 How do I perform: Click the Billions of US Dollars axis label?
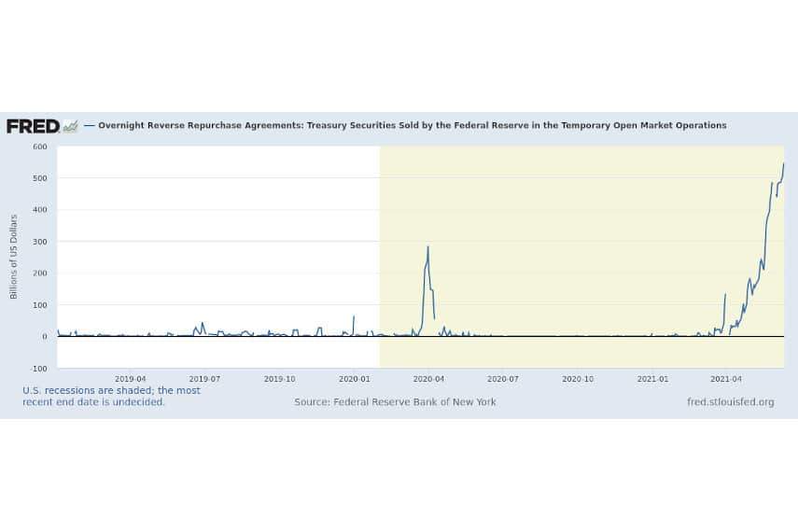pos(14,257)
